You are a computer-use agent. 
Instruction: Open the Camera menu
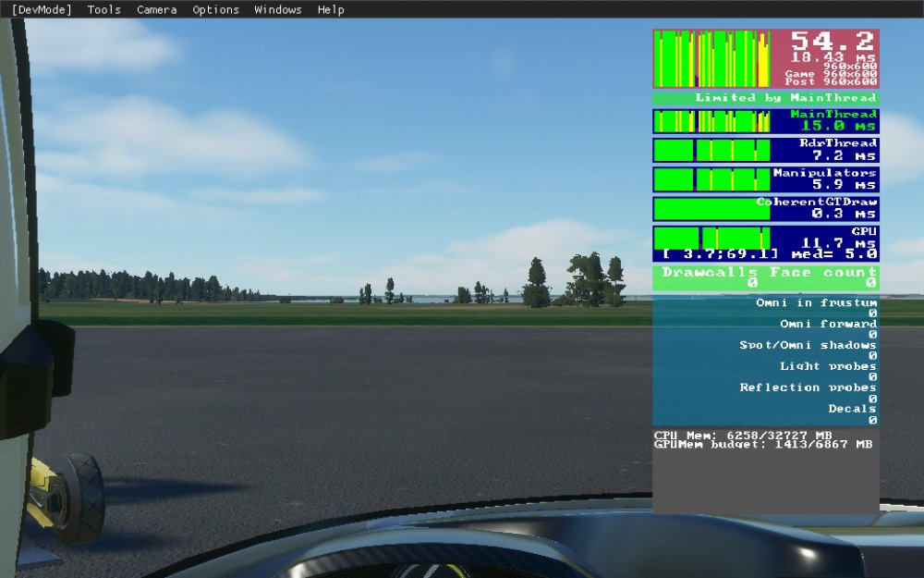pyautogui.click(x=155, y=9)
